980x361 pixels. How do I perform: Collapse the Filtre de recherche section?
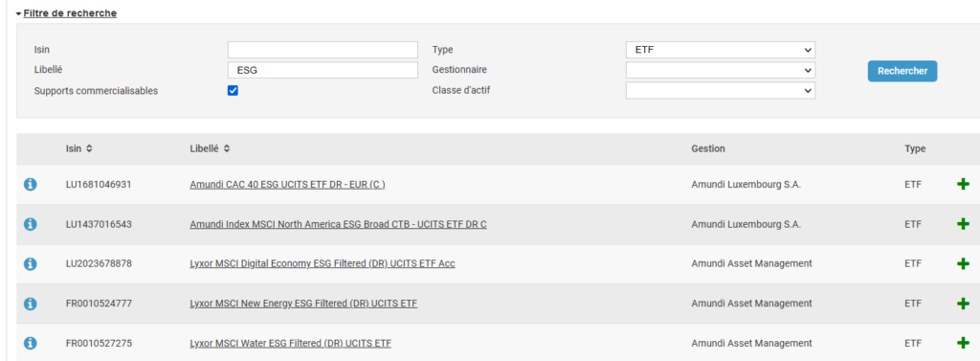click(66, 12)
